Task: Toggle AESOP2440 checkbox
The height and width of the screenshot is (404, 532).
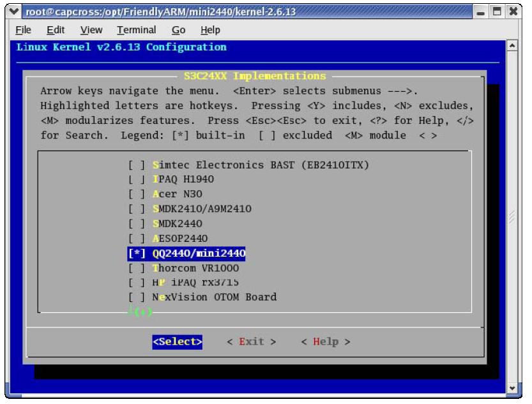Action: [137, 239]
